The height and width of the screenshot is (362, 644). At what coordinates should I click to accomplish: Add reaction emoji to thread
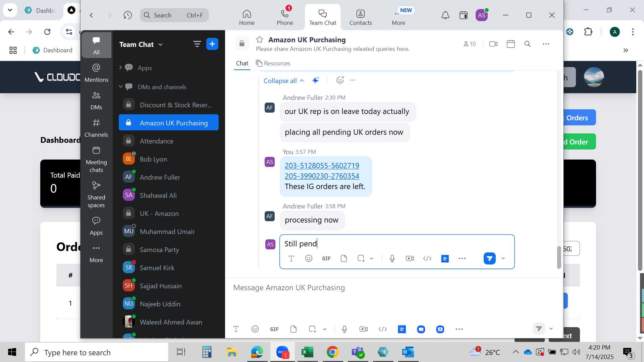pos(340,80)
